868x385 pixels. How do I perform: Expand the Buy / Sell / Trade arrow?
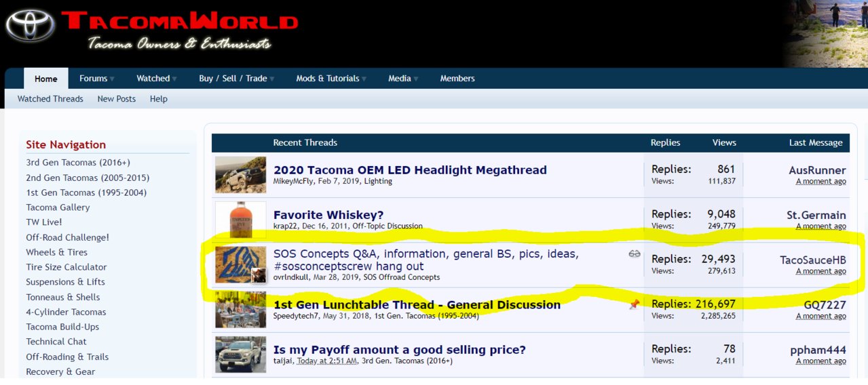click(x=271, y=79)
